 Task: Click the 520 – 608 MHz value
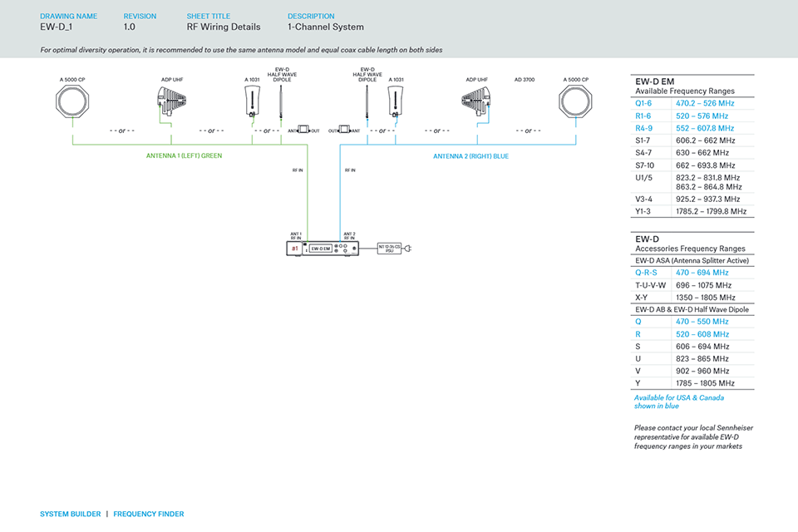pyautogui.click(x=702, y=334)
